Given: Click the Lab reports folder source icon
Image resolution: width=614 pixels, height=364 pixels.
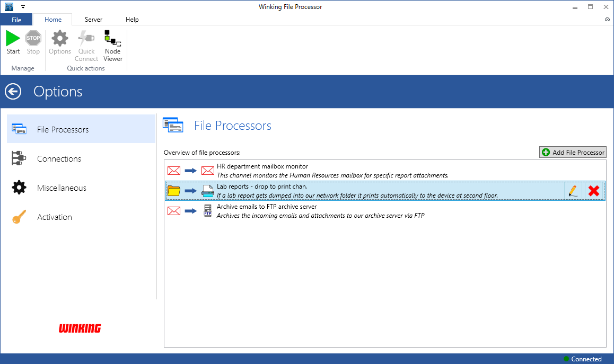Looking at the screenshot, I should 174,191.
